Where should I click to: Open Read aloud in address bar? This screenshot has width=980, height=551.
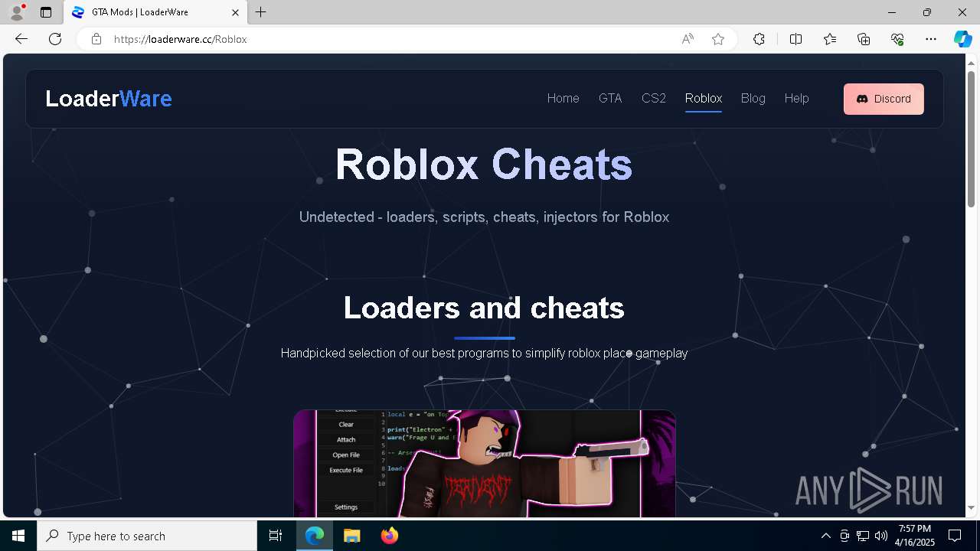tap(688, 39)
